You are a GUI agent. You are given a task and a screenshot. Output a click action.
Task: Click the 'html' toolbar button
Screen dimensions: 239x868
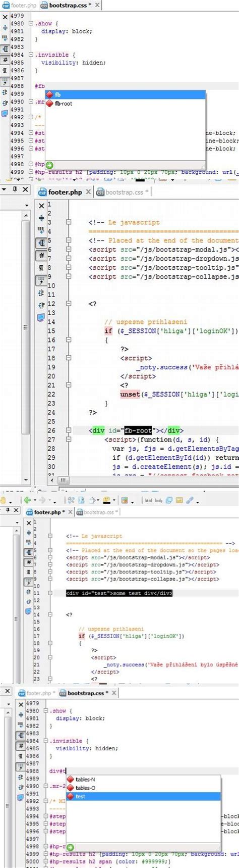(149, 500)
